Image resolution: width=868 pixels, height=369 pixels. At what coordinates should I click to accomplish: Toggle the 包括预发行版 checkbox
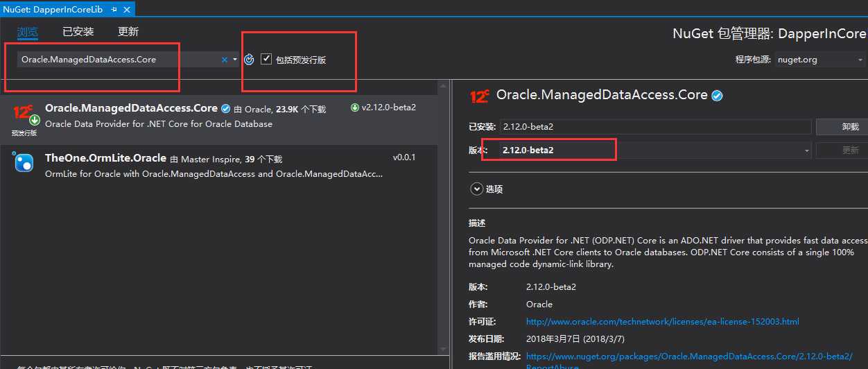266,59
